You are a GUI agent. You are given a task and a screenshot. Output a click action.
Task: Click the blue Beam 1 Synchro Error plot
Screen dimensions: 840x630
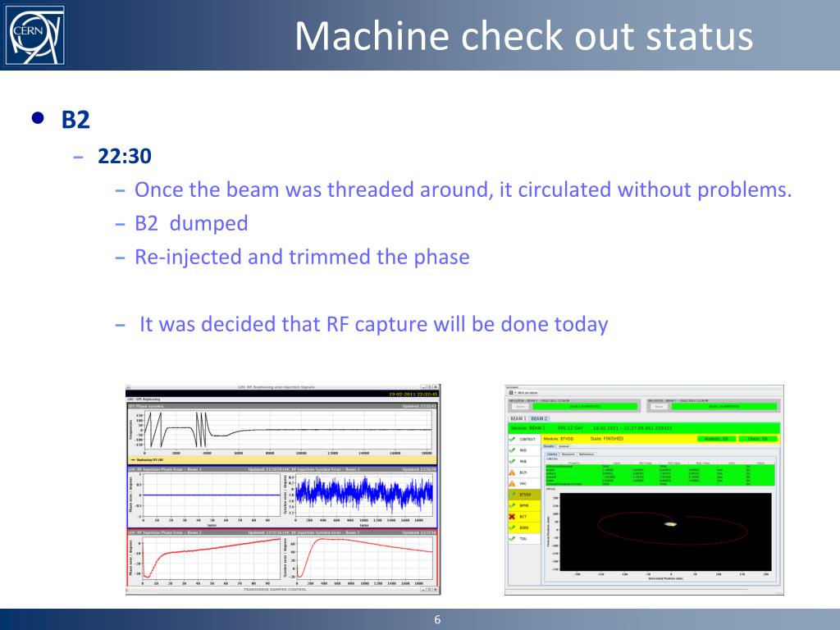364,494
